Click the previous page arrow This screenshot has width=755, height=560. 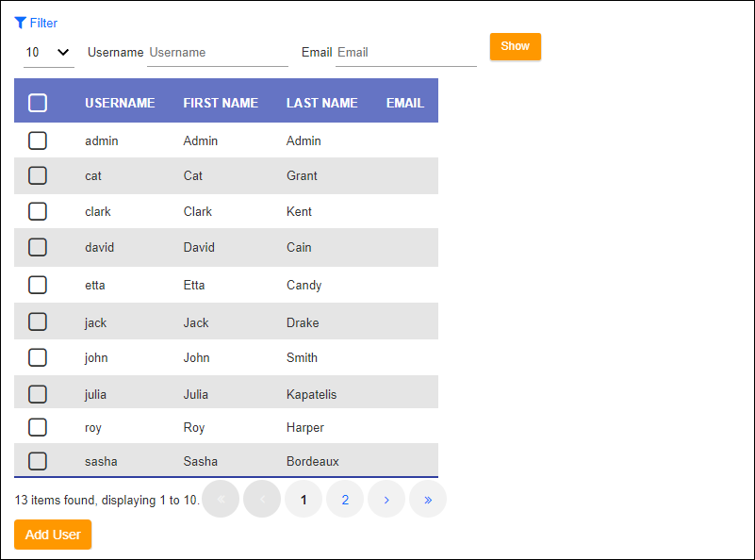point(262,500)
